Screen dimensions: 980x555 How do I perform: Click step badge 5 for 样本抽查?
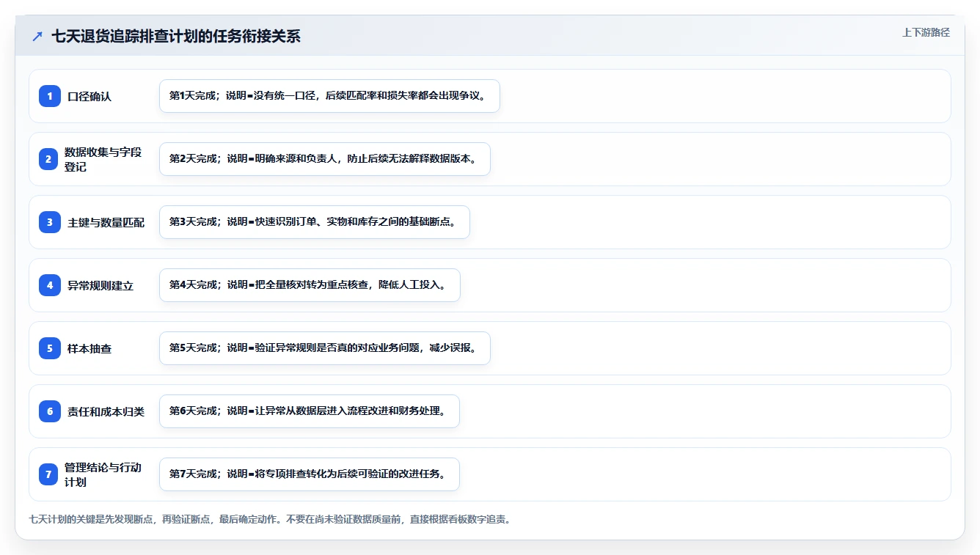click(x=50, y=348)
